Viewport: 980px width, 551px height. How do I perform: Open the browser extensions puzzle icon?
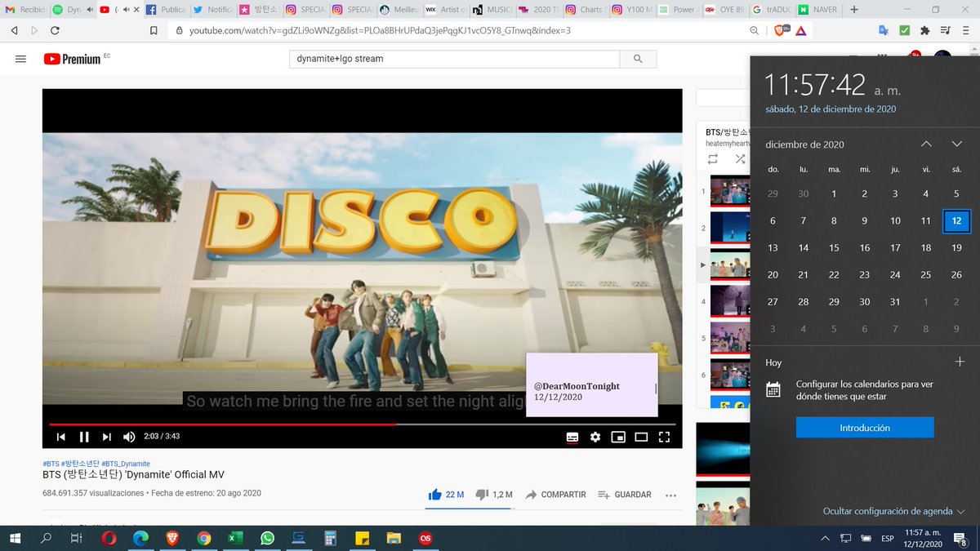point(924,31)
